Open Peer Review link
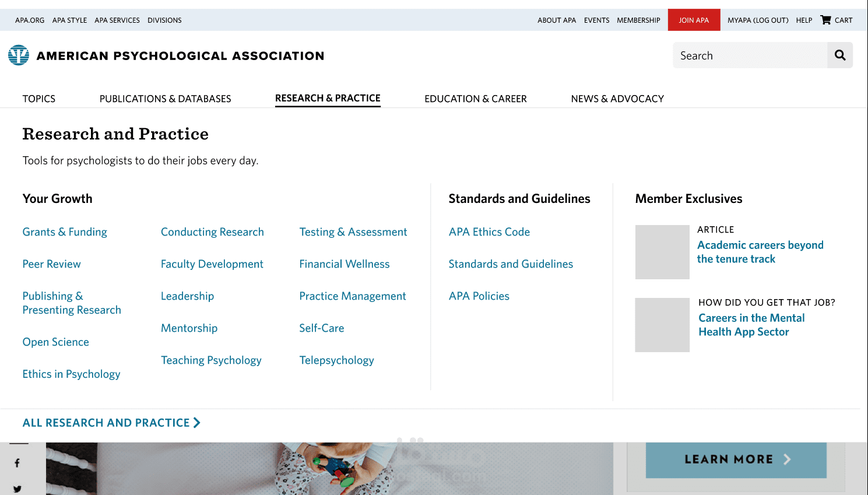This screenshot has width=868, height=495. [x=51, y=264]
